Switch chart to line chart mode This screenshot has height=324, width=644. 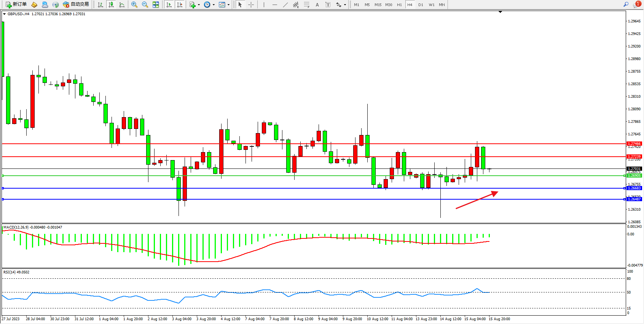122,5
